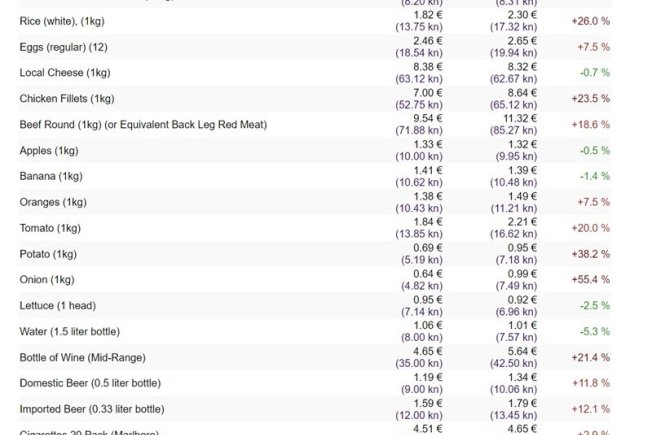This screenshot has height=435, width=652.
Task: Select the 9.54 € price for Beef Round
Action: click(x=427, y=117)
